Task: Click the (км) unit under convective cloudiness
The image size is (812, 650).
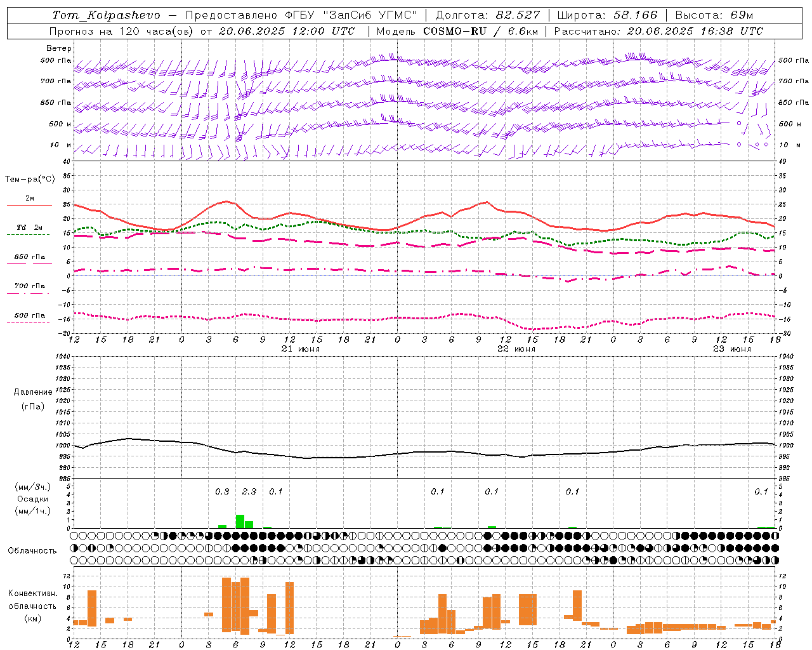Action: [x=32, y=618]
